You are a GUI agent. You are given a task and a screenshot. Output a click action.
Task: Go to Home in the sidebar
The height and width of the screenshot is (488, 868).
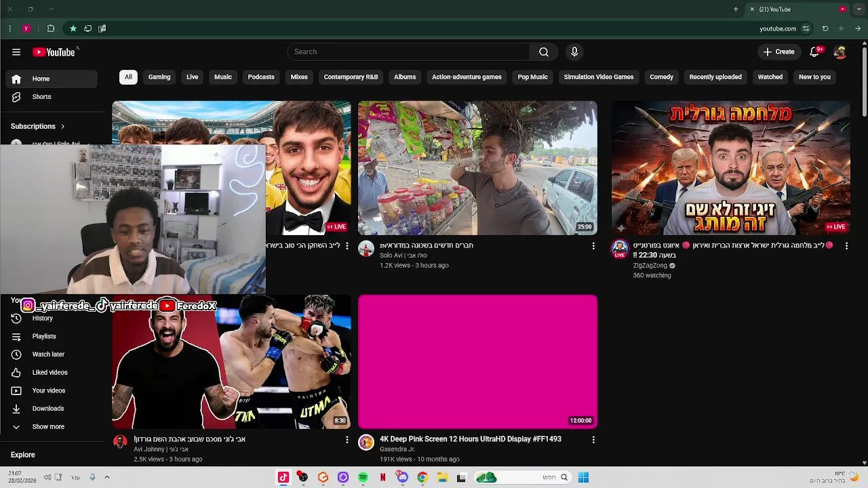click(x=52, y=79)
